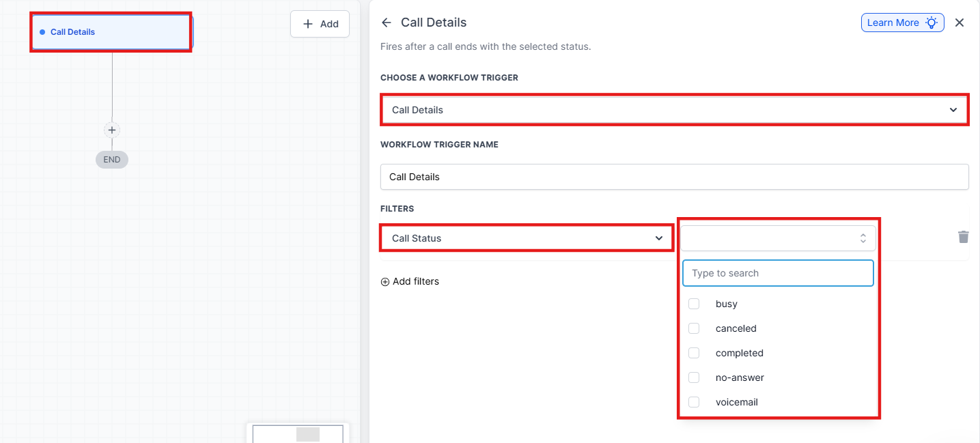Click the up-down arrows in status value selector
Viewport: 980px width, 443px height.
point(863,238)
